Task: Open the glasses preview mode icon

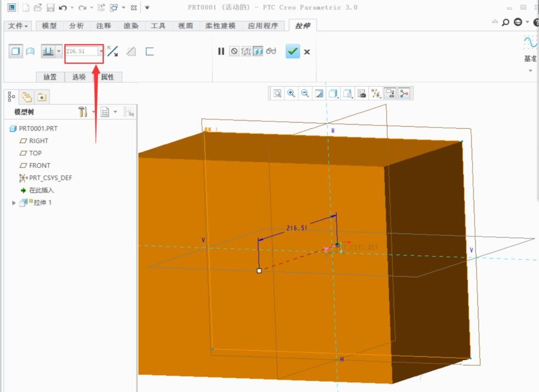Action: point(271,52)
